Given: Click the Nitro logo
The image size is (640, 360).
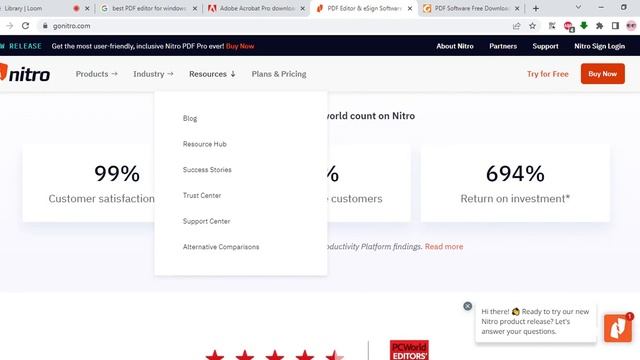Looking at the screenshot, I should (x=25, y=73).
